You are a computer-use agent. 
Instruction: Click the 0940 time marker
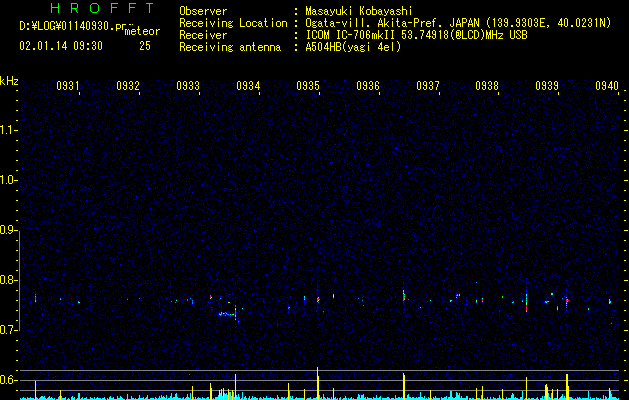[x=607, y=85]
